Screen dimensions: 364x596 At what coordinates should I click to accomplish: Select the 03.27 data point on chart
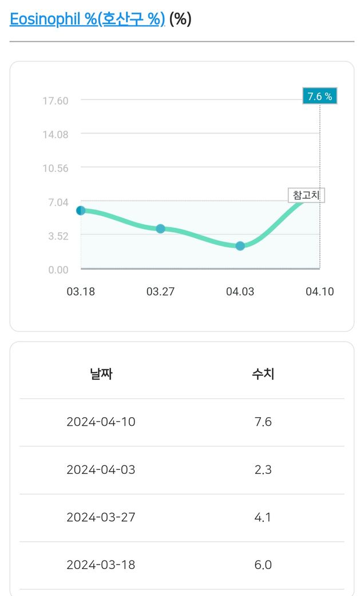[x=160, y=229]
